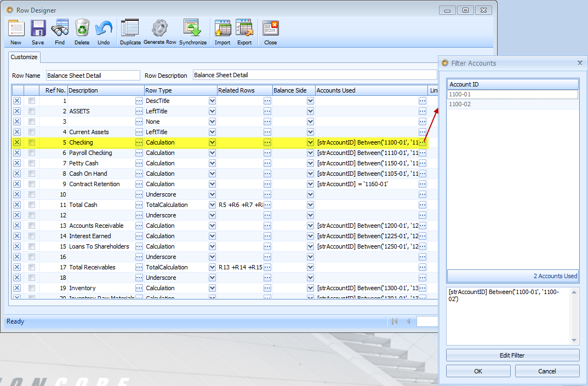This screenshot has width=588, height=386.
Task: Click the Undo icon
Action: point(104,31)
